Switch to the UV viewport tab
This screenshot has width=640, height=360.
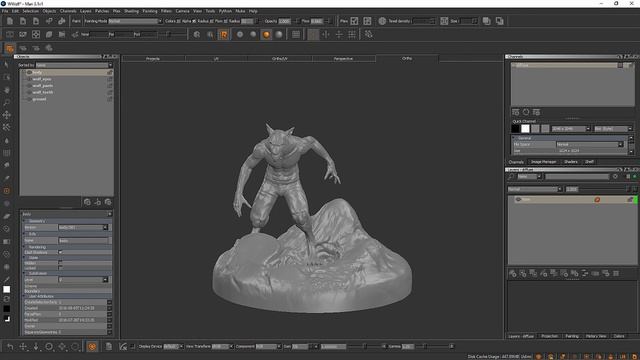coord(216,59)
